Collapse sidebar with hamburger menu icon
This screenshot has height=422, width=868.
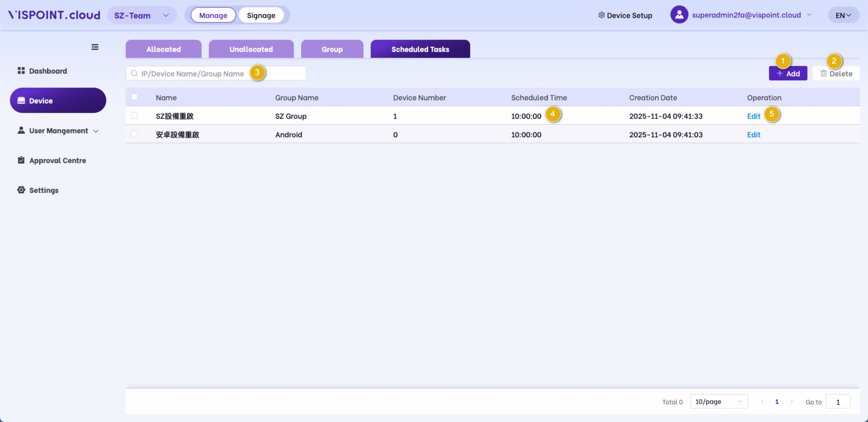click(95, 47)
